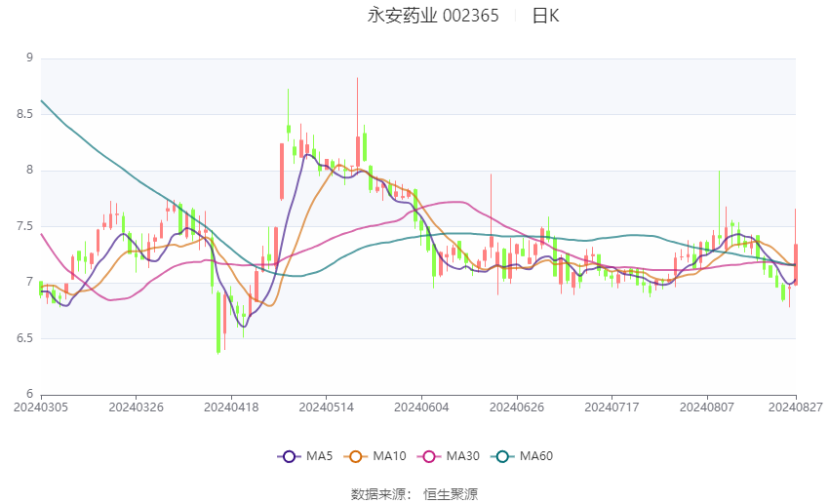Click the y-axis value 9
Screen dimensions: 829x504
29,58
